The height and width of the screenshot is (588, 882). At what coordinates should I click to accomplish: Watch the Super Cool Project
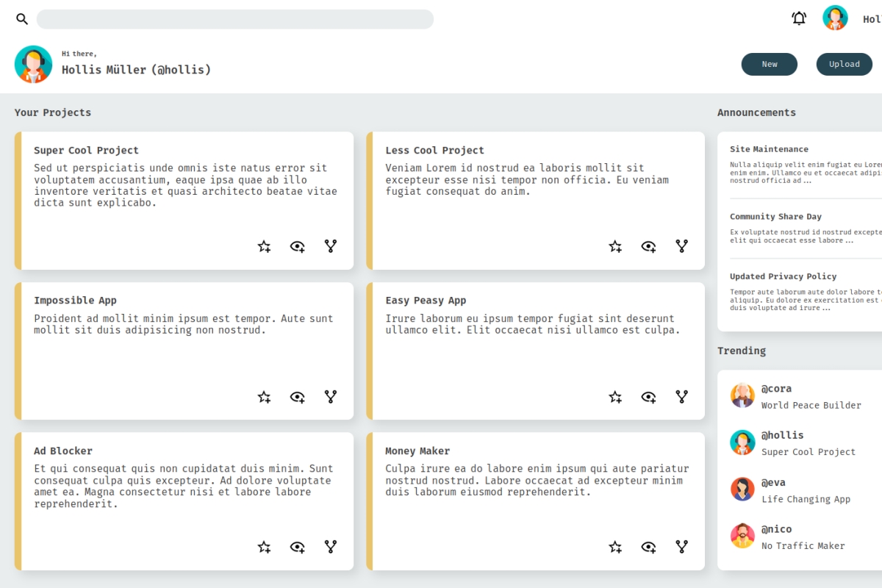pyautogui.click(x=297, y=246)
